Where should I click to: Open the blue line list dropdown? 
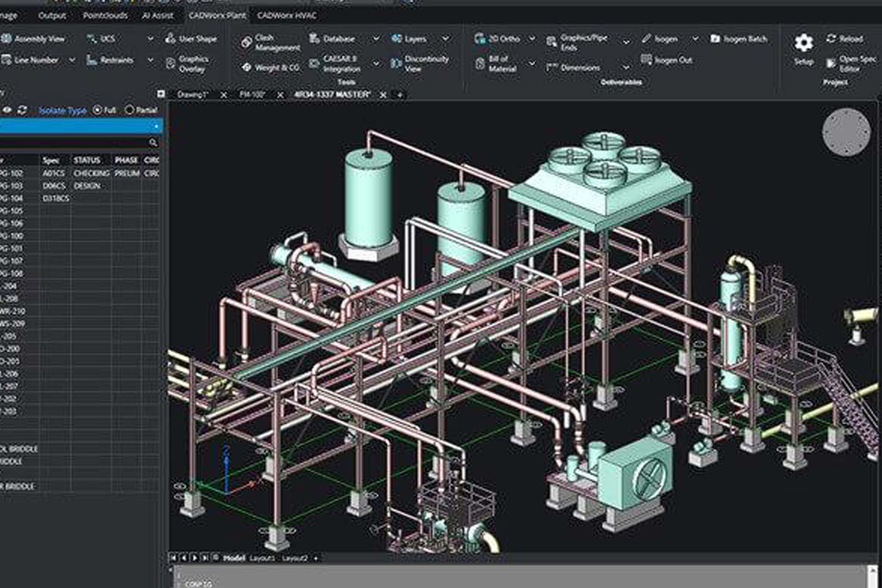[x=156, y=127]
